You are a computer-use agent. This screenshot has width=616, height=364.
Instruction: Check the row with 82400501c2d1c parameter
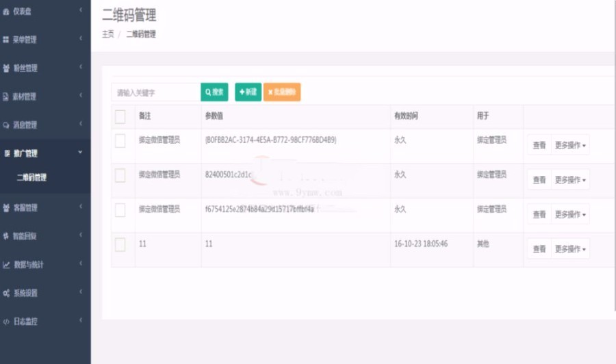coord(120,175)
